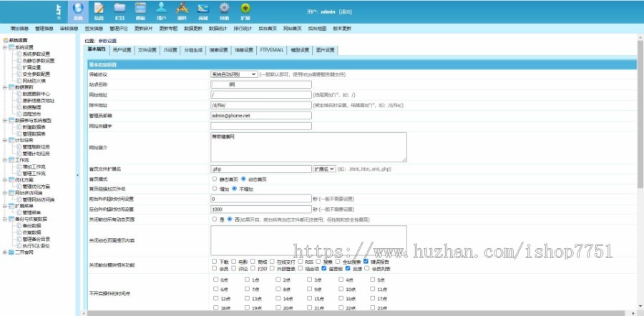
Task: Uncheck the 留言板 checkbox
Action: [x=324, y=268]
